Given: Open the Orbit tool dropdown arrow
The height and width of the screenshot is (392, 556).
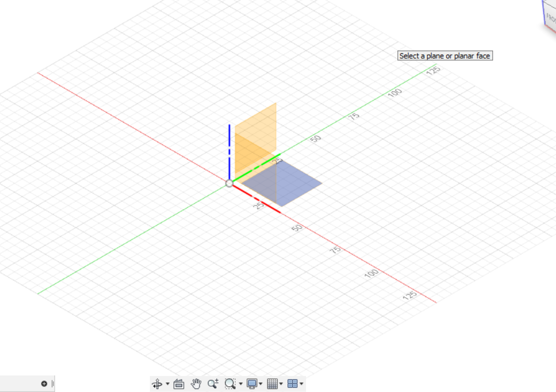Looking at the screenshot, I should coord(168,384).
